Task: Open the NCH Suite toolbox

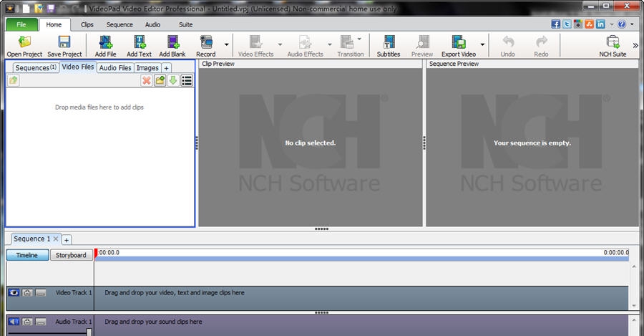Action: tap(613, 46)
